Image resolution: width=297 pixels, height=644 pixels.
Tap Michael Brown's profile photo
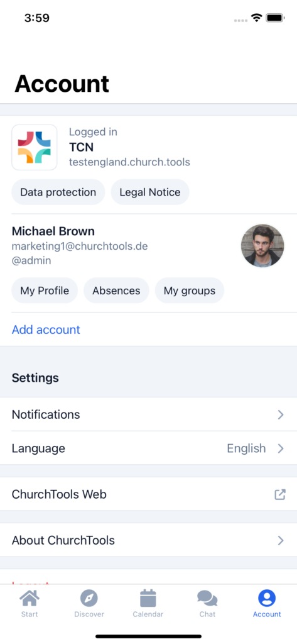262,246
